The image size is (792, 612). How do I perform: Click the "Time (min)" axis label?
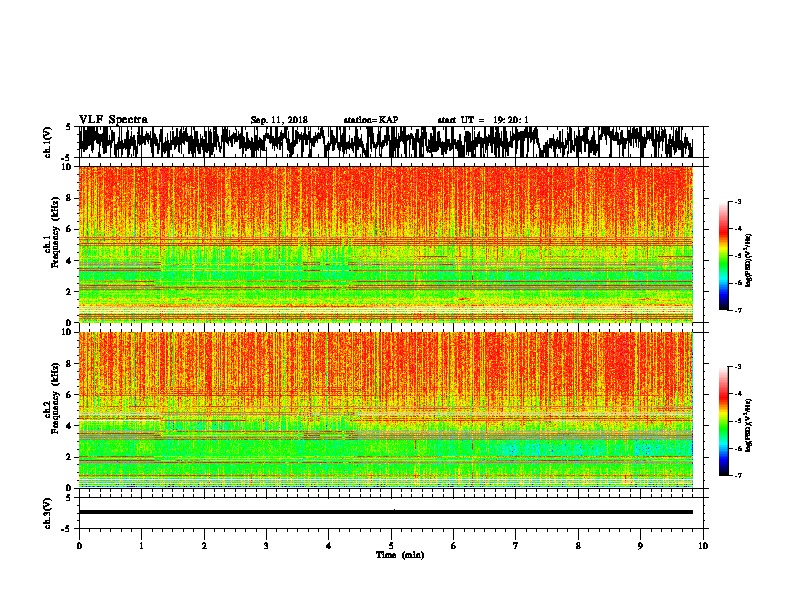click(400, 555)
